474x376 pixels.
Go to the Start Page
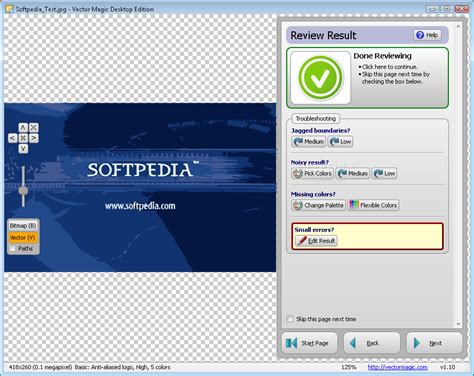309,343
